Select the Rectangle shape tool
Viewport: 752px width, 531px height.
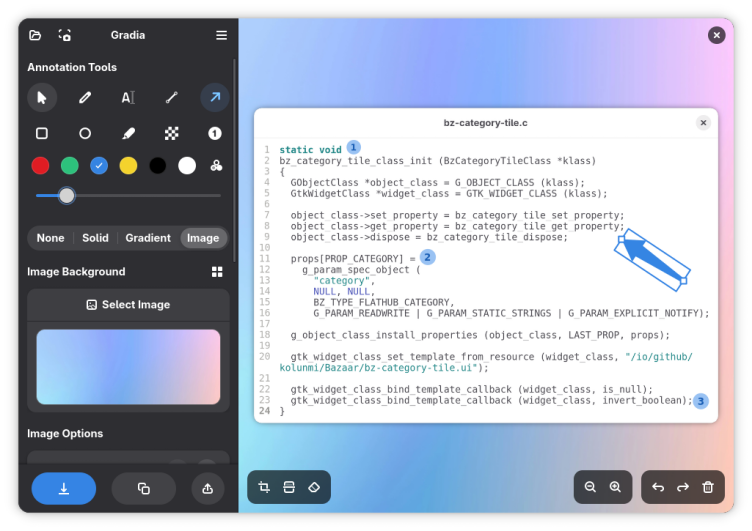coord(42,133)
